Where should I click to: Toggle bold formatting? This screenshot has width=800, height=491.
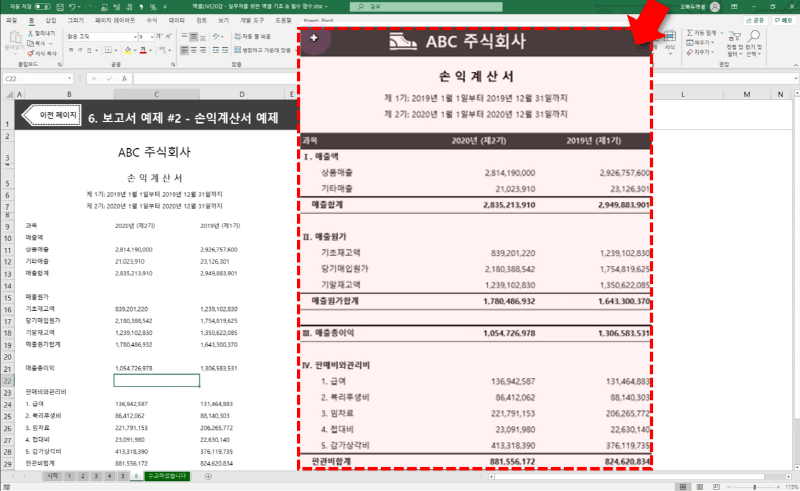pyautogui.click(x=71, y=50)
